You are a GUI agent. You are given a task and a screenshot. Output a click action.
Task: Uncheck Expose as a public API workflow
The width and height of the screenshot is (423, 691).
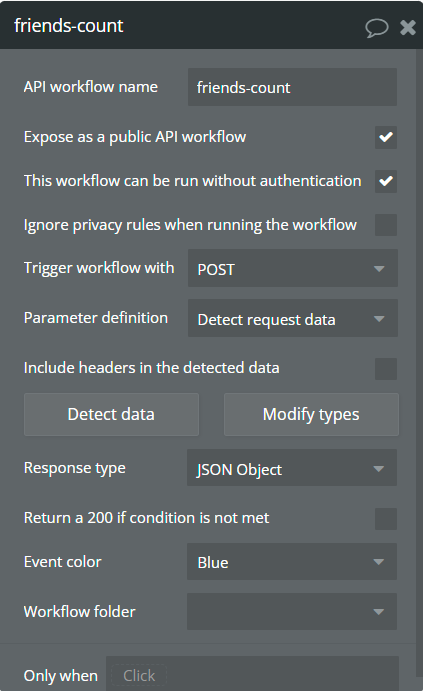coord(386,137)
